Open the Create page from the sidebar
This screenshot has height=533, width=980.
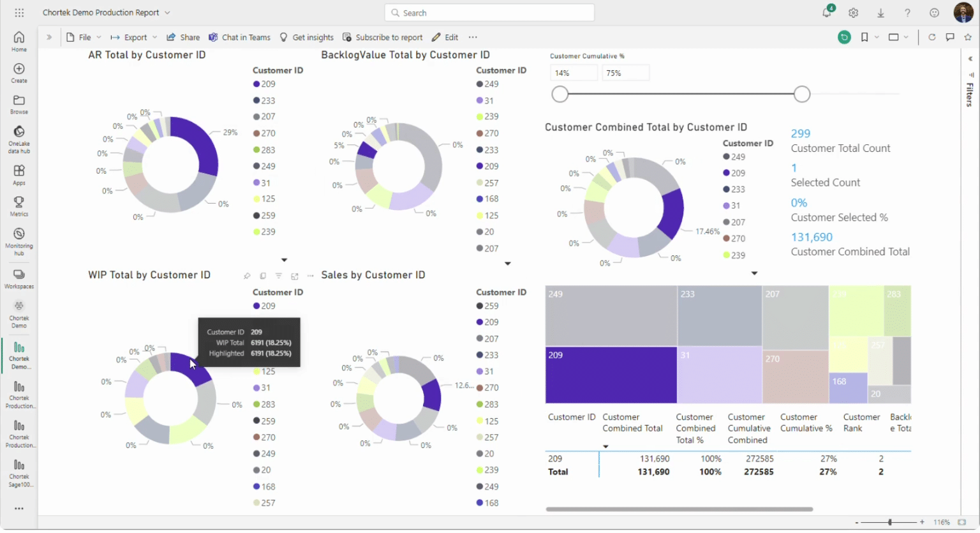(19, 73)
